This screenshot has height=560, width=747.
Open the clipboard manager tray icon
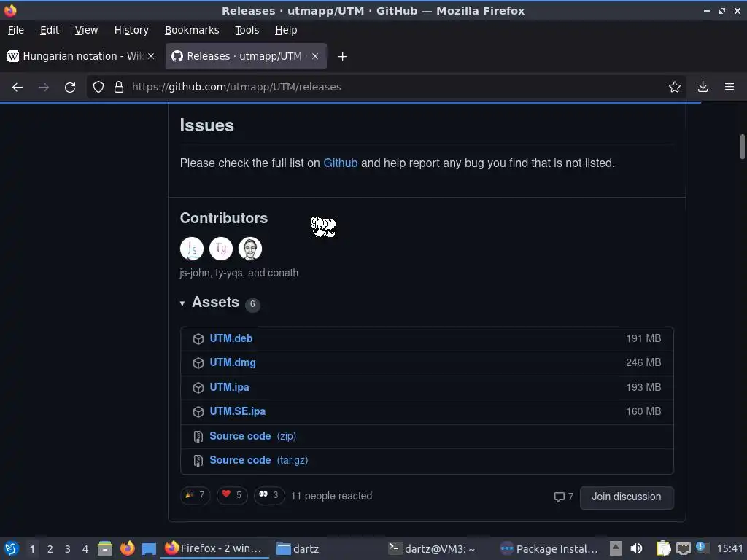pyautogui.click(x=664, y=548)
